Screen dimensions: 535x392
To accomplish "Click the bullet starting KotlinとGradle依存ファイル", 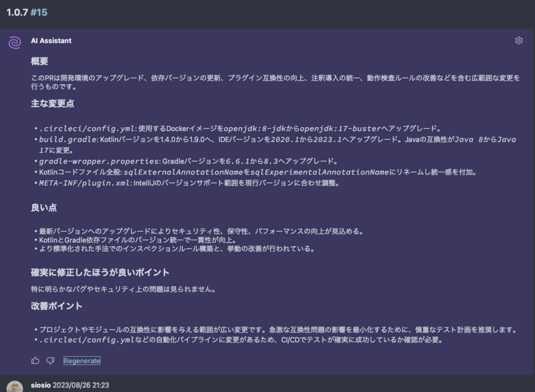I will (x=138, y=240).
